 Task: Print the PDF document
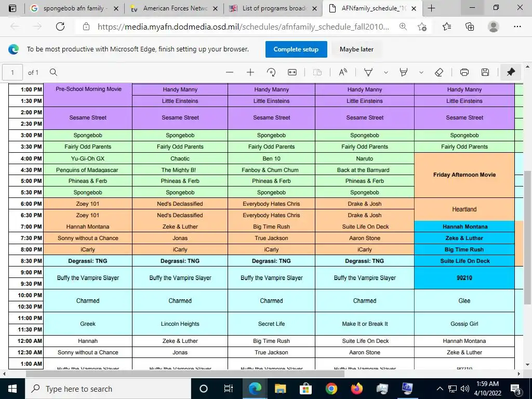(x=464, y=72)
